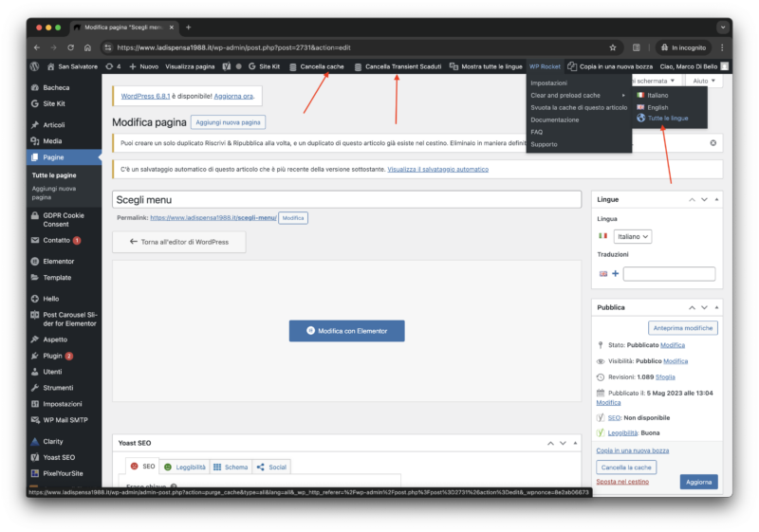Move Pubblica panel up

click(693, 307)
